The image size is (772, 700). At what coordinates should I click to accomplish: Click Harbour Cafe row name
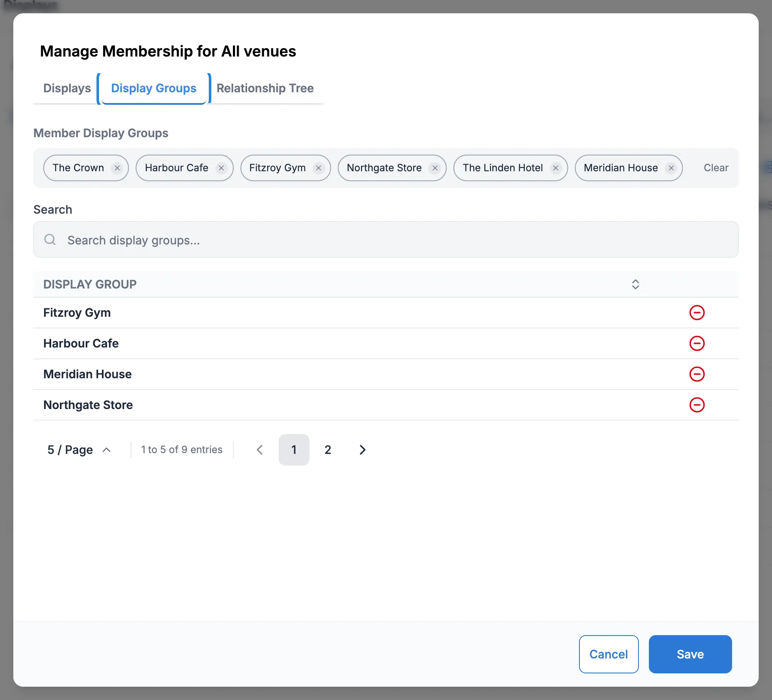click(x=81, y=343)
